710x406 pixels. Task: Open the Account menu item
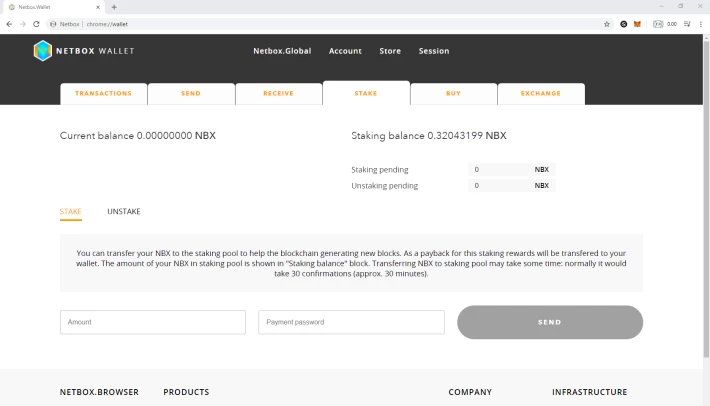click(345, 51)
